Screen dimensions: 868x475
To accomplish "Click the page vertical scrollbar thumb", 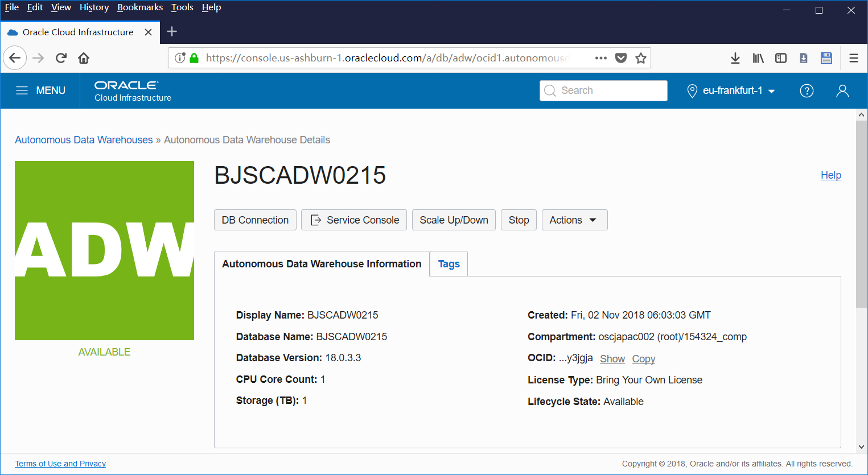I will point(861,214).
